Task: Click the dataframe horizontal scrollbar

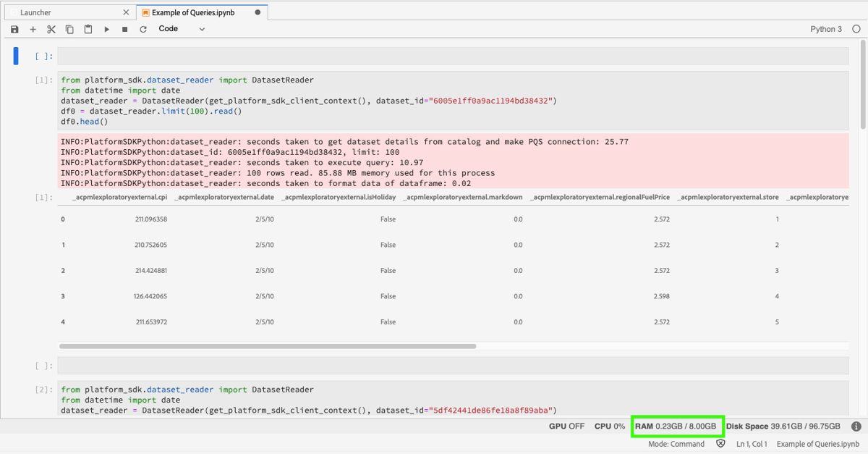Action: point(268,346)
